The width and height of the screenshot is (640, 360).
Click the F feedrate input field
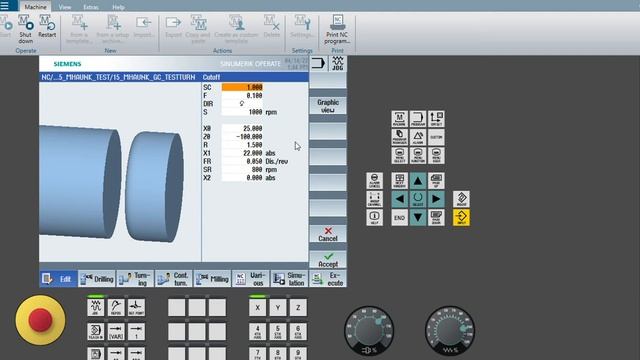242,96
